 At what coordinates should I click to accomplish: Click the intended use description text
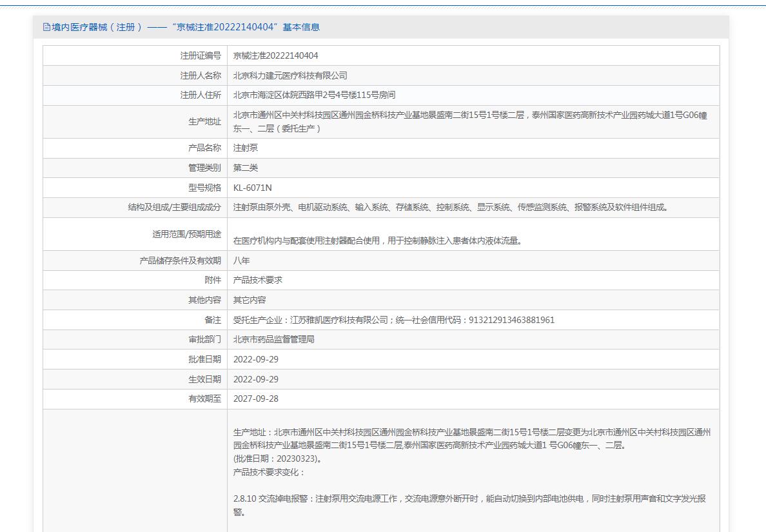click(377, 241)
